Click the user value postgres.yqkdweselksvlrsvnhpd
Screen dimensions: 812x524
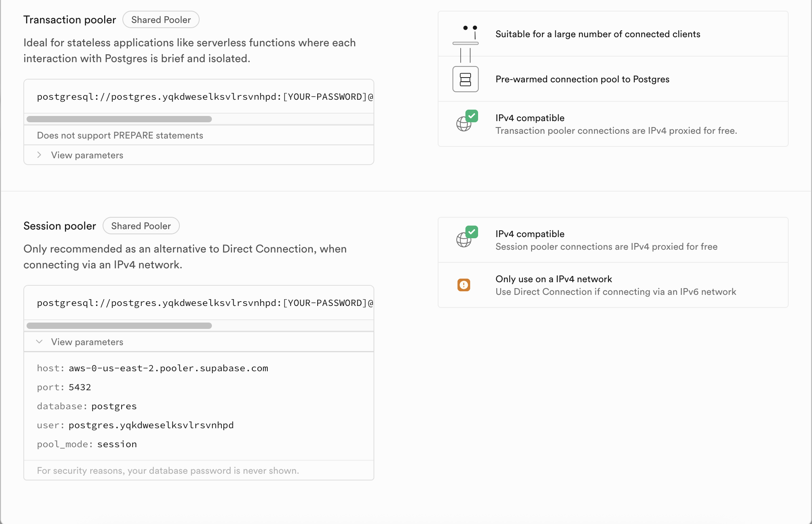click(x=151, y=425)
